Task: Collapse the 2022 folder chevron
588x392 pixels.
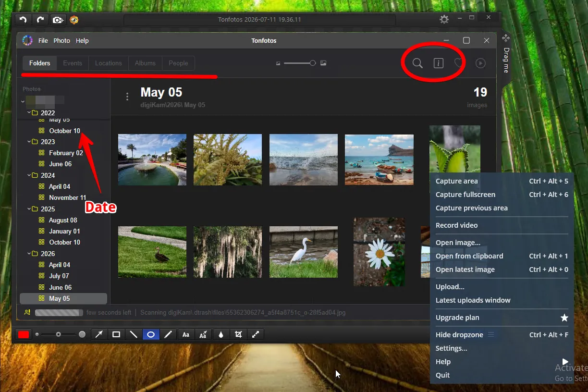Action: tap(29, 113)
